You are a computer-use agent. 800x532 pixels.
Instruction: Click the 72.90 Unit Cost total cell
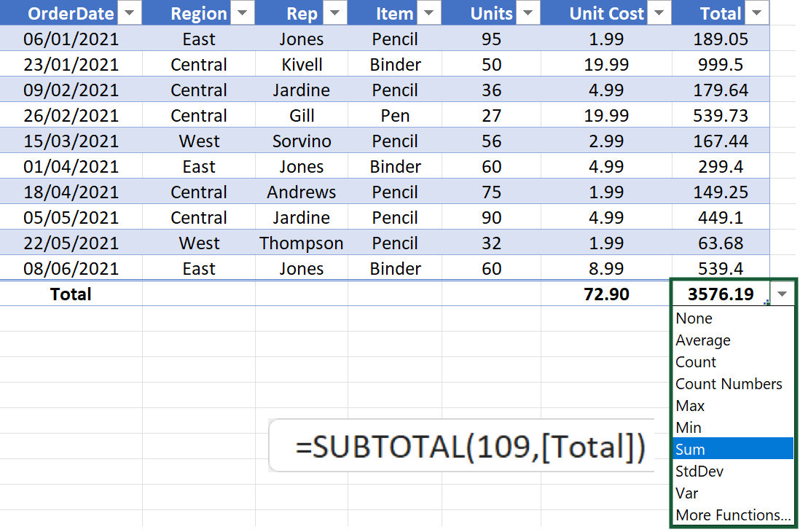(x=606, y=294)
